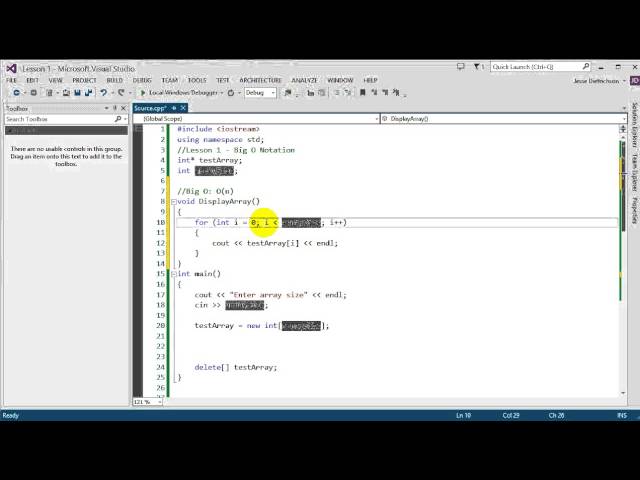Click the Find in Files toolbar icon
The height and width of the screenshot is (480, 640).
tap(288, 93)
